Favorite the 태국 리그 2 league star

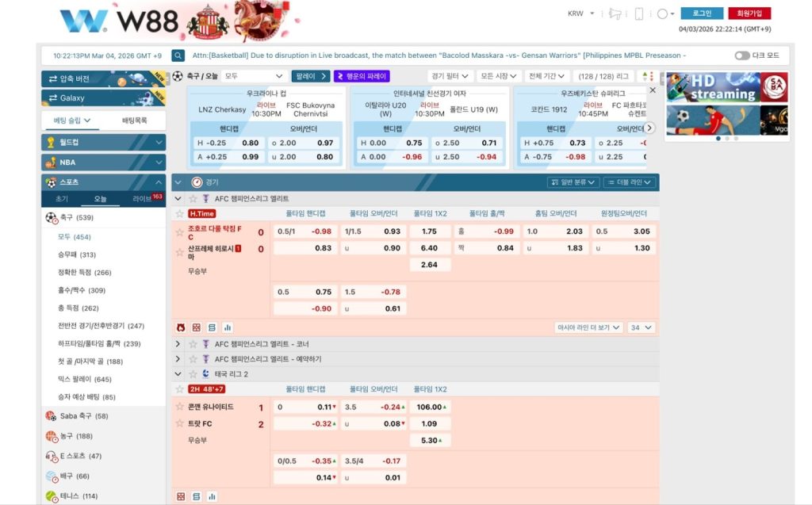(x=193, y=374)
